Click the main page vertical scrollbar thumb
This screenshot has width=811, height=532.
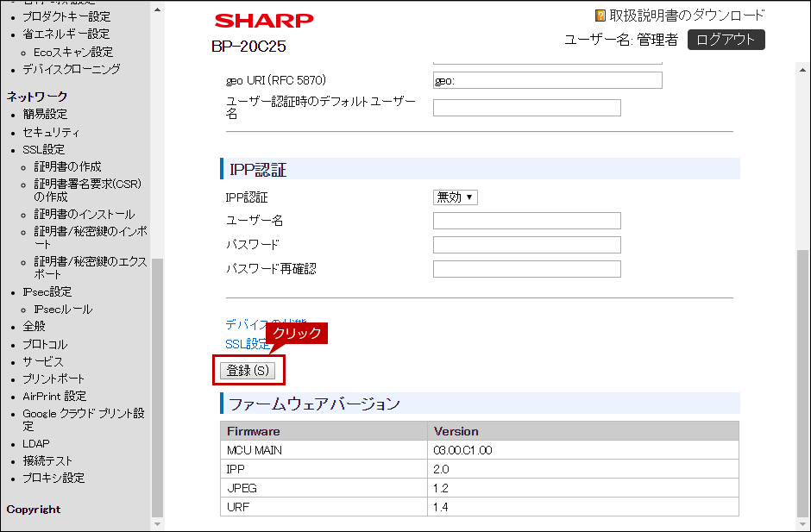[802, 383]
